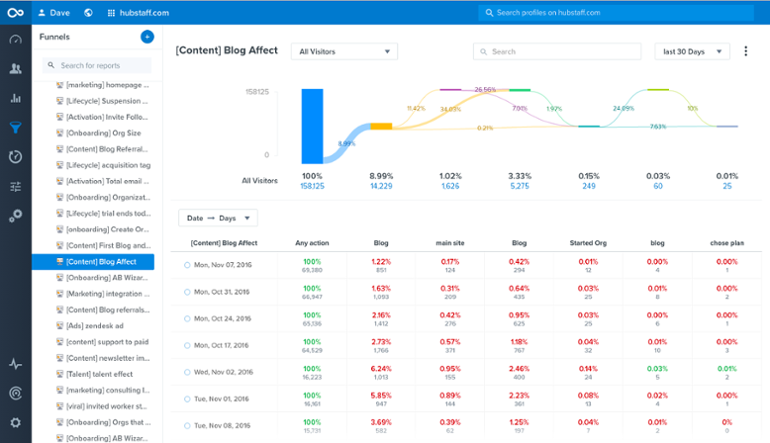Screen dimensions: 770x443
Task: Click the infinity logo icon
Action: (x=15, y=13)
